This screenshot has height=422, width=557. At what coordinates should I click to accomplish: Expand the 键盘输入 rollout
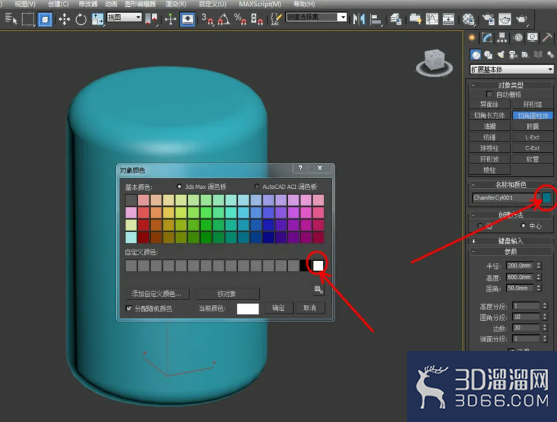point(511,241)
